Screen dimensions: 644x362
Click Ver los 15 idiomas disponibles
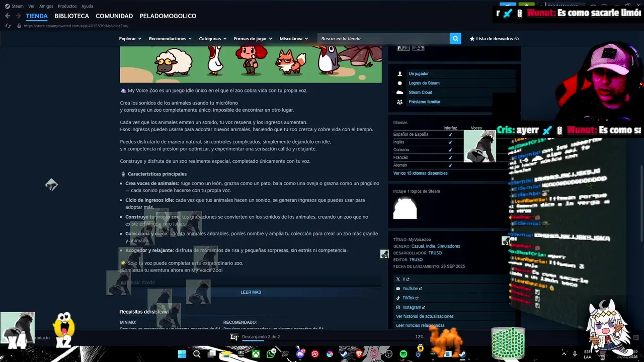420,173
